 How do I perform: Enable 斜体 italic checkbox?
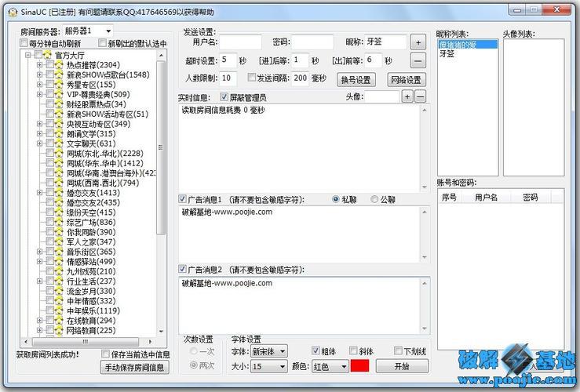point(353,350)
